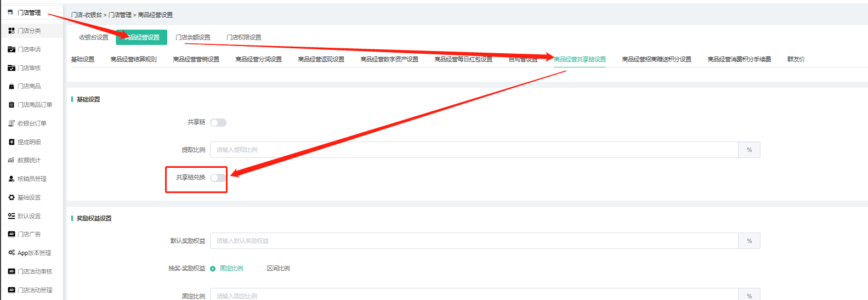Viewport: 868px width, 300px height.
Task: Click the 门店-收银台 breadcrumb link
Action: tap(87, 15)
